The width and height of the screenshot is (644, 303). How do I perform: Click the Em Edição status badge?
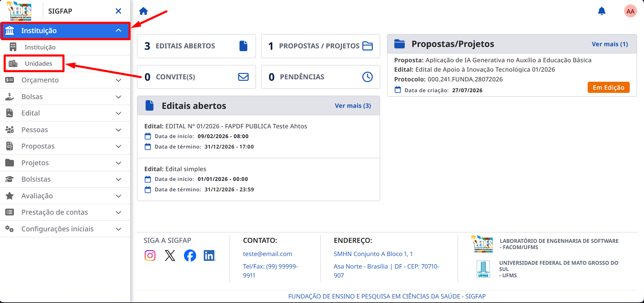(x=609, y=88)
